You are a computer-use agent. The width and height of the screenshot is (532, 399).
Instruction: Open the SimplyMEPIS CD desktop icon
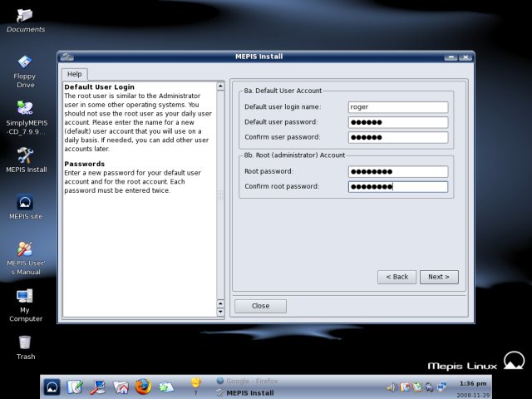point(27,118)
